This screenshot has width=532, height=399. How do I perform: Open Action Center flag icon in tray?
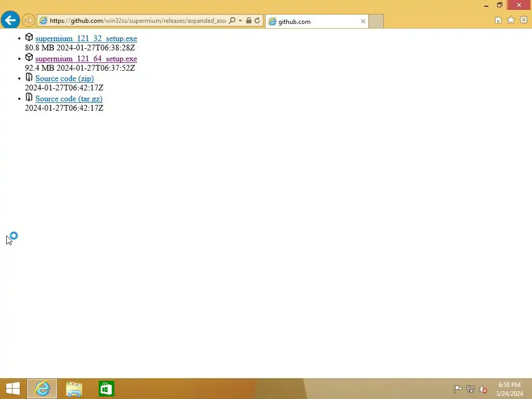tap(458, 389)
